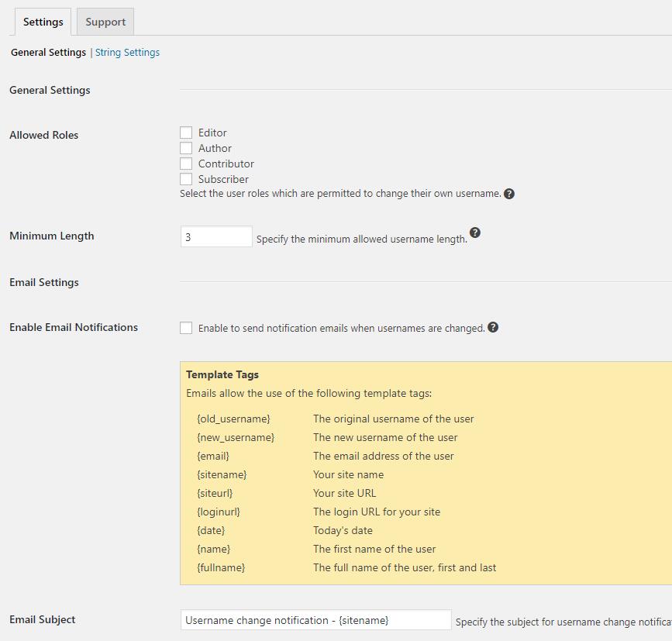
Task: Focus the Email Subject text field
Action: tap(315, 620)
